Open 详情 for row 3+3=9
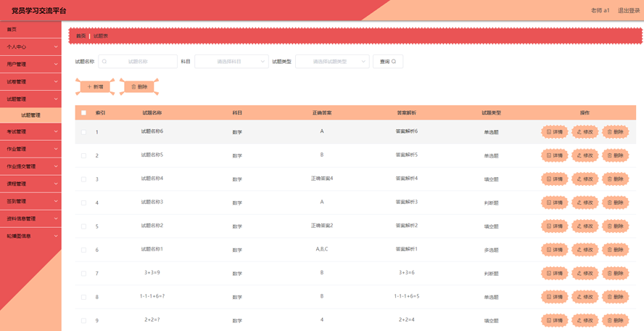Viewport: 644px width, 331px height. click(555, 273)
